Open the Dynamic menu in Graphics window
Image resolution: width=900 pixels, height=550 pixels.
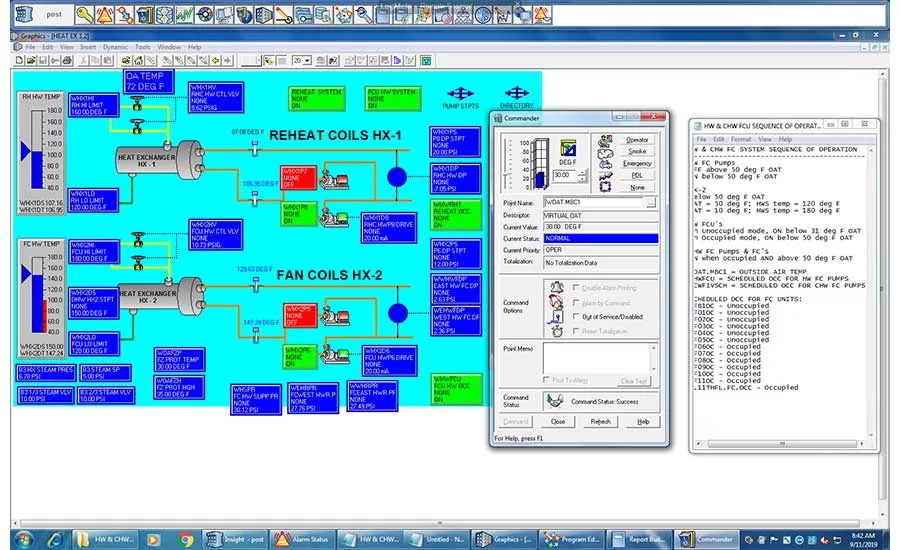point(115,47)
